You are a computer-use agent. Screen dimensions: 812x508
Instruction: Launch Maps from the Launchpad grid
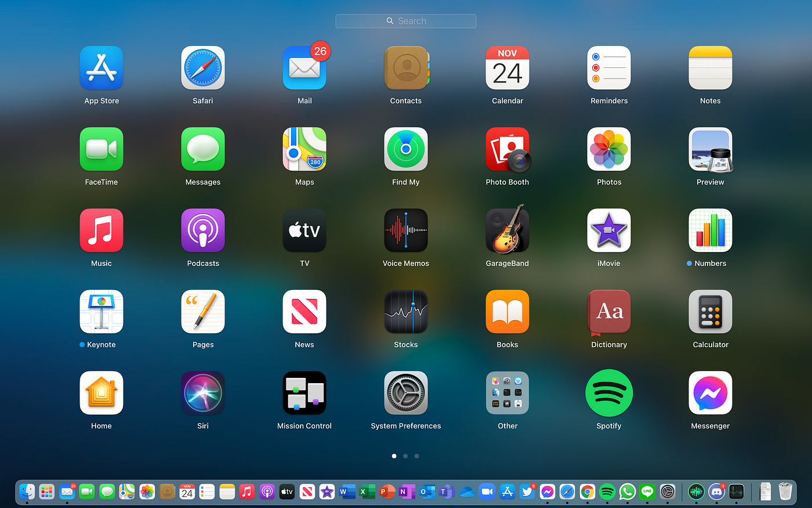coord(304,149)
